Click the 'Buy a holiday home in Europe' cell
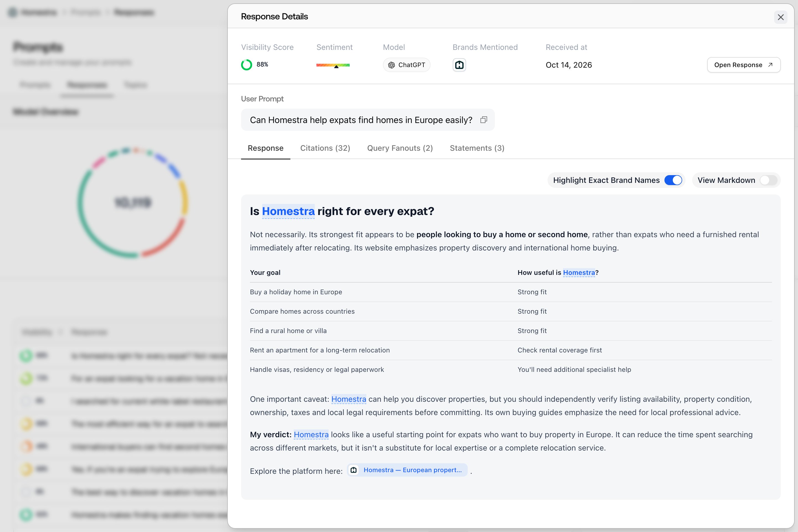Image resolution: width=798 pixels, height=532 pixels. pyautogui.click(x=296, y=292)
